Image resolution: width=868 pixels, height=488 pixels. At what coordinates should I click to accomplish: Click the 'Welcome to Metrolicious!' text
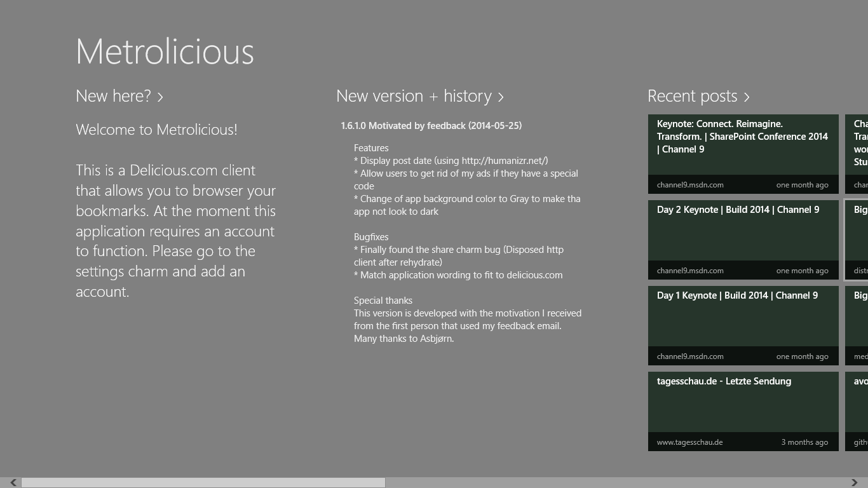pos(156,130)
